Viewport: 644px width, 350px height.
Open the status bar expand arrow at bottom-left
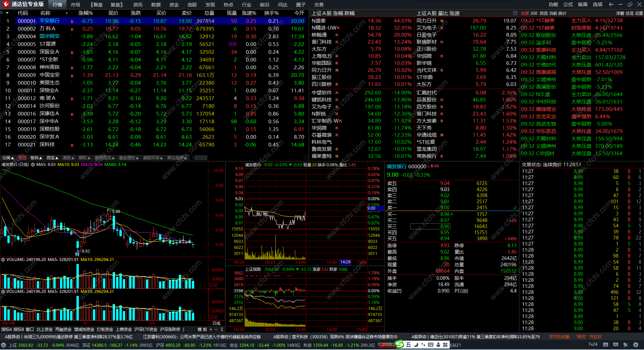(x=3, y=345)
